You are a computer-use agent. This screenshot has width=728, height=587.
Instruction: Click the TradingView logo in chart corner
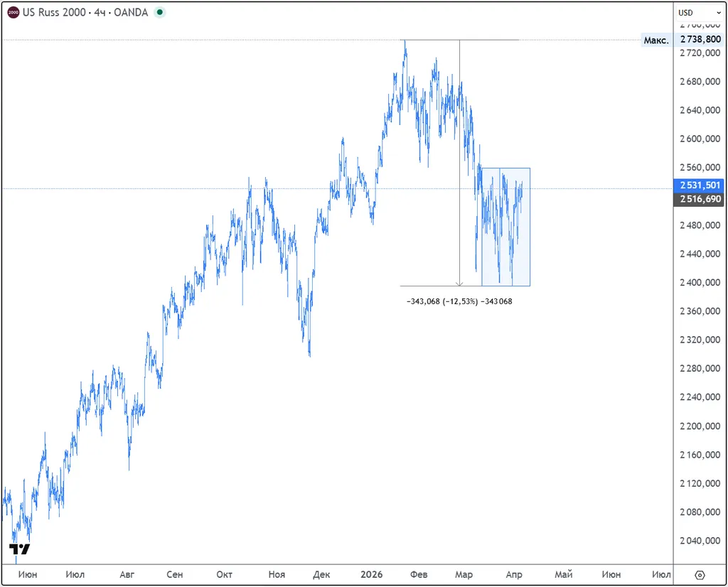click(x=19, y=549)
